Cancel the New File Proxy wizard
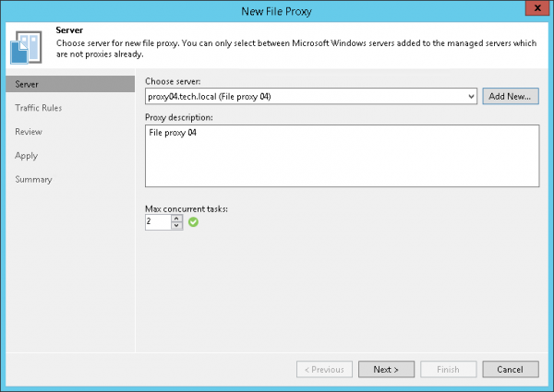This screenshot has width=554, height=392. 510,369
